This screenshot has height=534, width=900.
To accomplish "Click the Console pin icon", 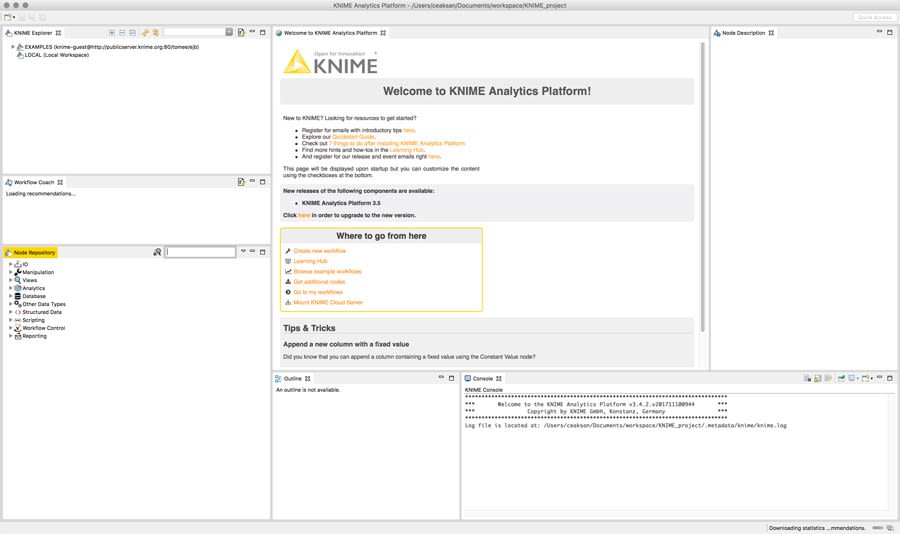I will [841, 378].
